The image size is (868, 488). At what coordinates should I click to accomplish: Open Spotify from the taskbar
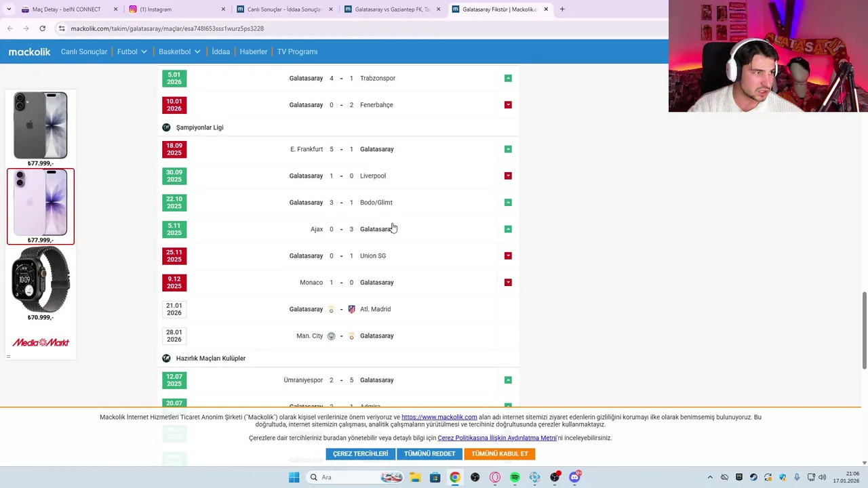coord(515,477)
